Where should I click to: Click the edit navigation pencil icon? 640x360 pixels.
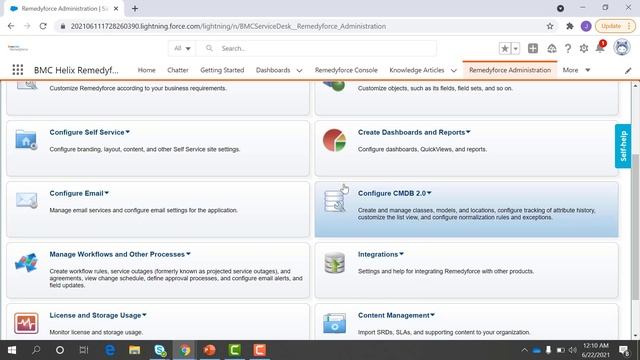tap(628, 71)
